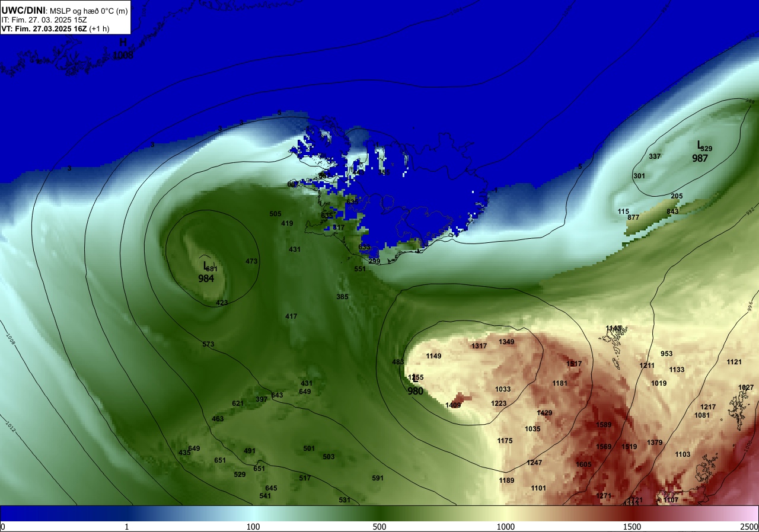The height and width of the screenshot is (532, 759).
Task: Click the low pressure 984 center label
Action: pyautogui.click(x=206, y=278)
